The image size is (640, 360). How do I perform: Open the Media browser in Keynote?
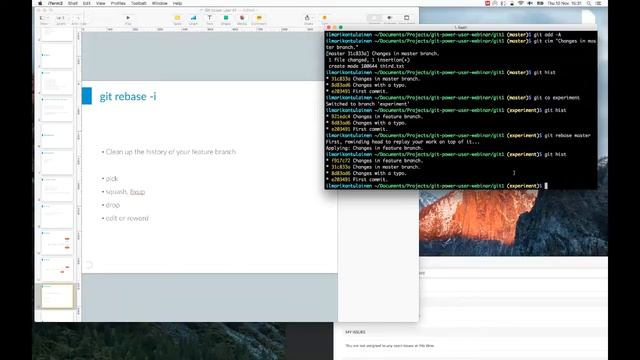tap(242, 18)
